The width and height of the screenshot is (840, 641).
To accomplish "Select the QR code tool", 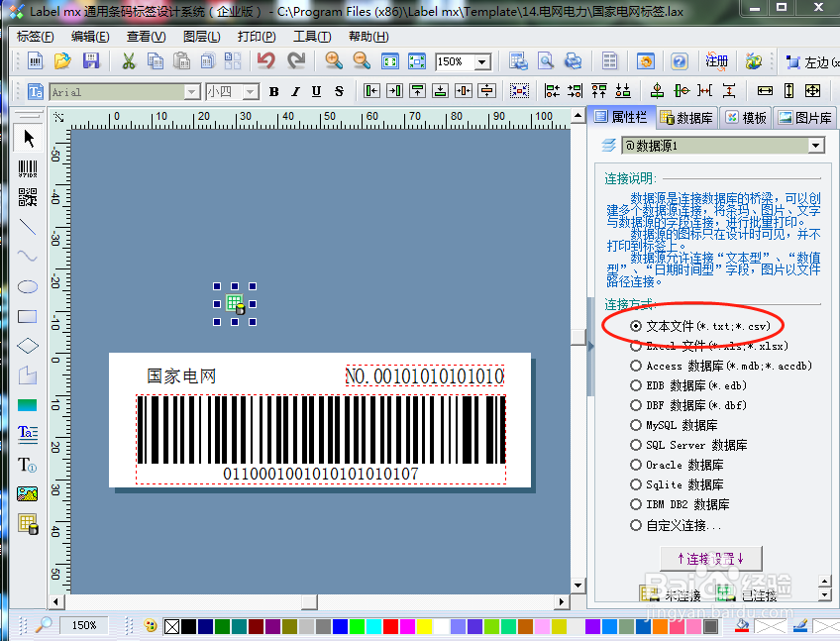I will 28,197.
